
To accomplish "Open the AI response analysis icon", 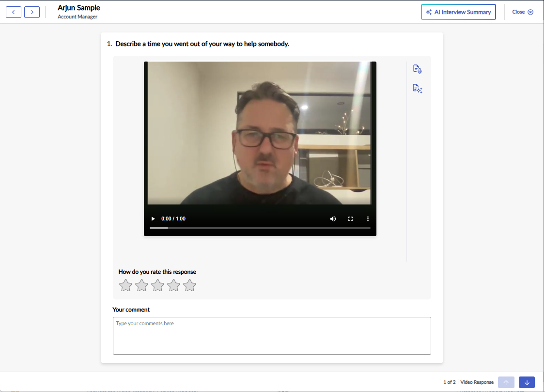I will coord(417,89).
